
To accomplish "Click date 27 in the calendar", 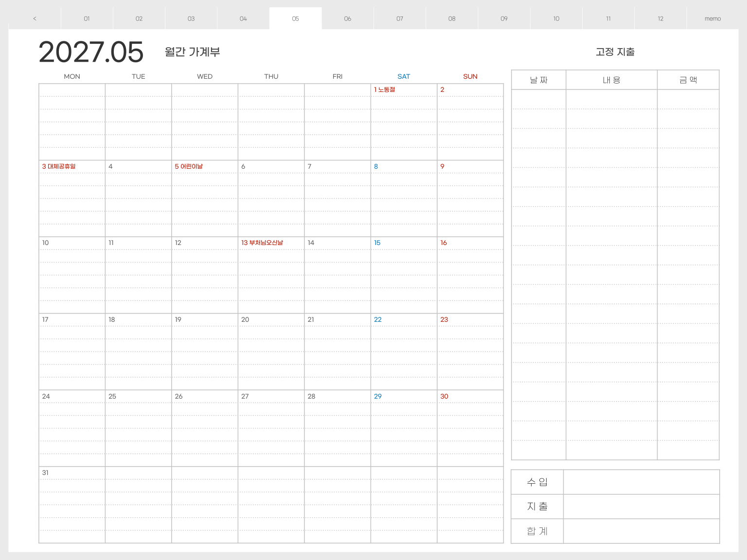I will pyautogui.click(x=271, y=428).
